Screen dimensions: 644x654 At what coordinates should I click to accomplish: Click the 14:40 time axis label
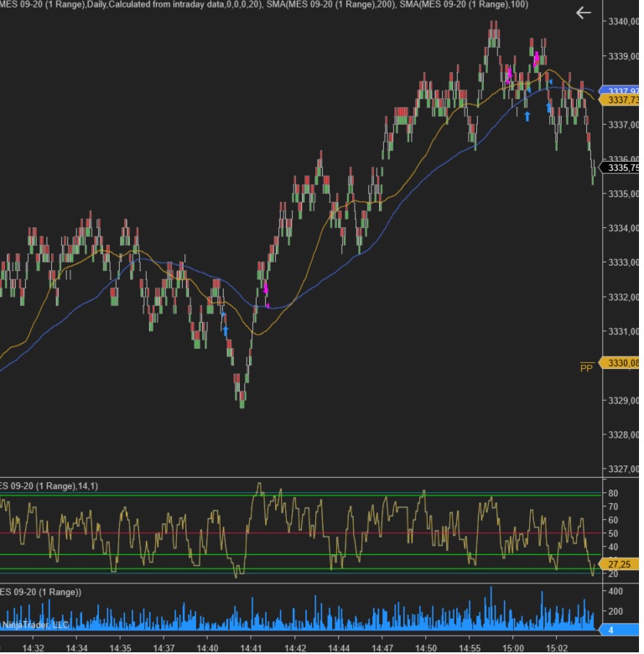tap(207, 648)
